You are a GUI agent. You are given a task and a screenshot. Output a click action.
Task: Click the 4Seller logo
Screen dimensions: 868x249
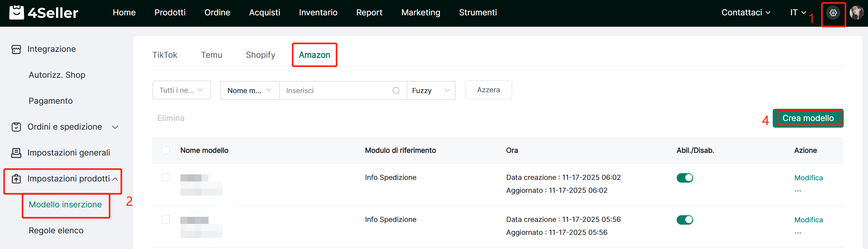pyautogui.click(x=44, y=13)
